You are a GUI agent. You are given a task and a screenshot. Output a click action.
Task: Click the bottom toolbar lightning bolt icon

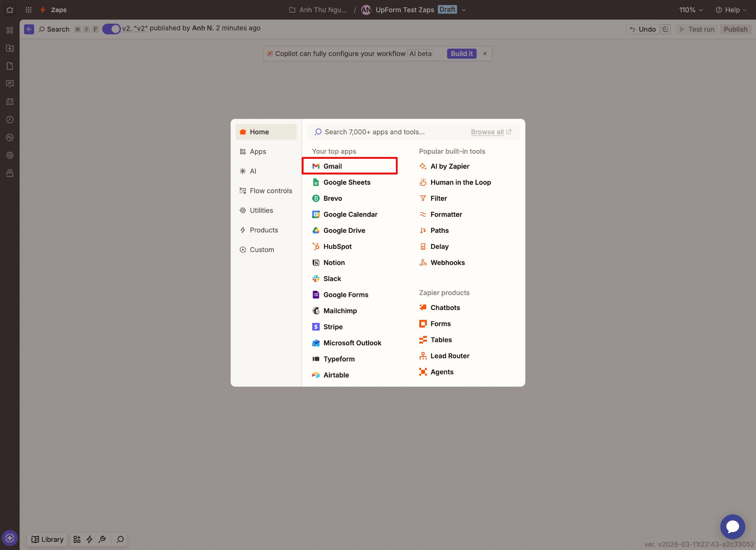(90, 539)
